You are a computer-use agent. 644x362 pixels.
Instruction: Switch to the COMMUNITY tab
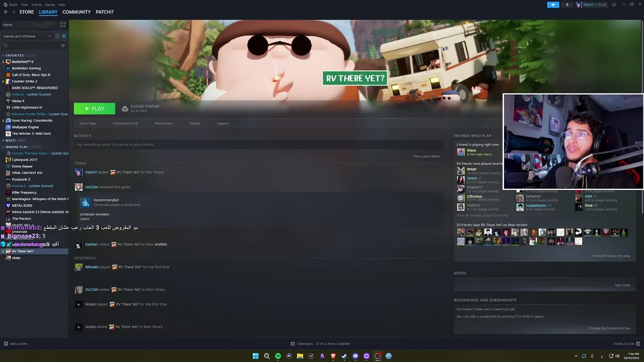pos(76,12)
